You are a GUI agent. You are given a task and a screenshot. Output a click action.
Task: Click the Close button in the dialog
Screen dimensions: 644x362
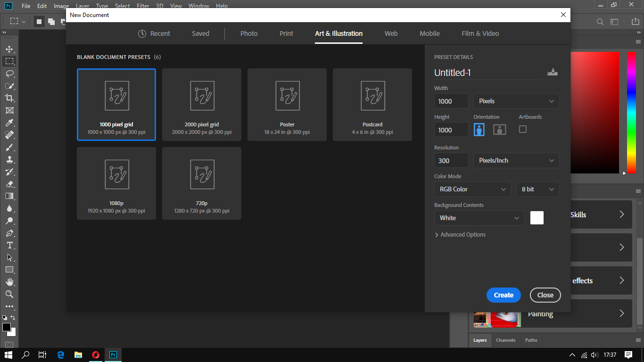[545, 295]
